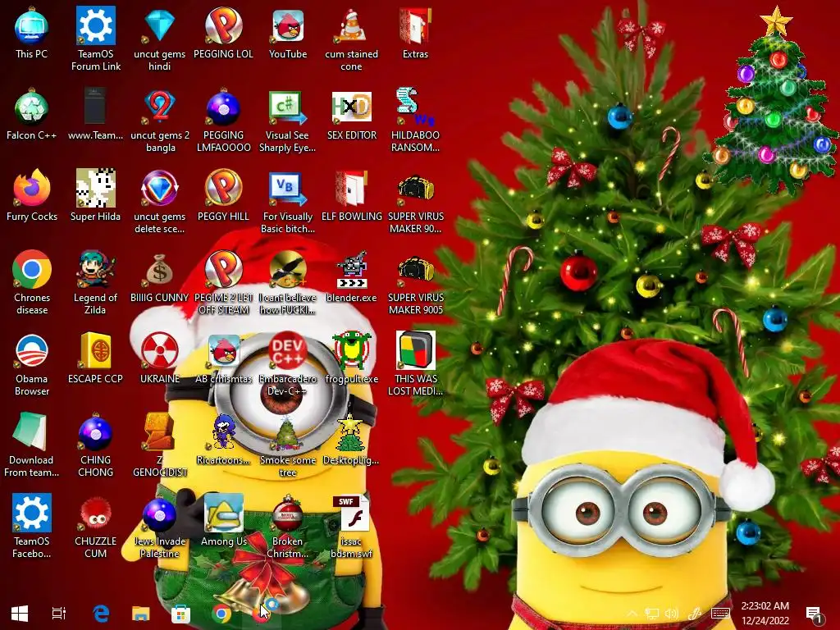The width and height of the screenshot is (840, 630).
Task: Open the Windows Start menu
Action: coord(20,614)
